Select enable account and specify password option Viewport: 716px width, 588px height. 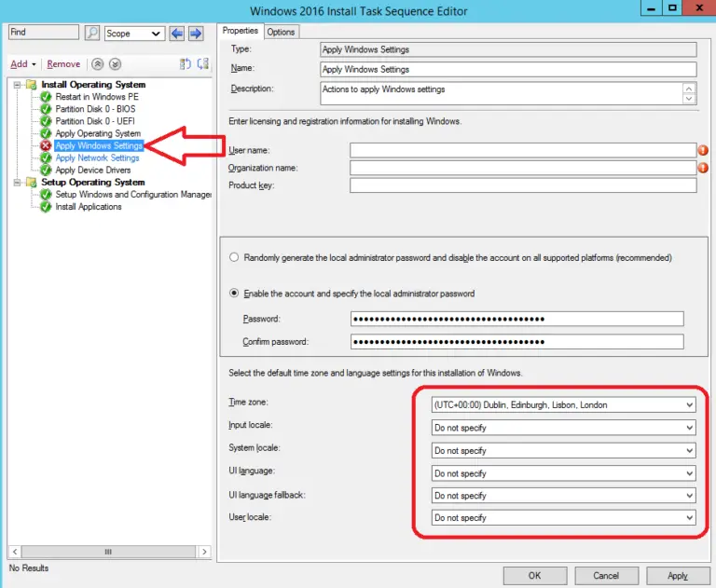point(235,294)
